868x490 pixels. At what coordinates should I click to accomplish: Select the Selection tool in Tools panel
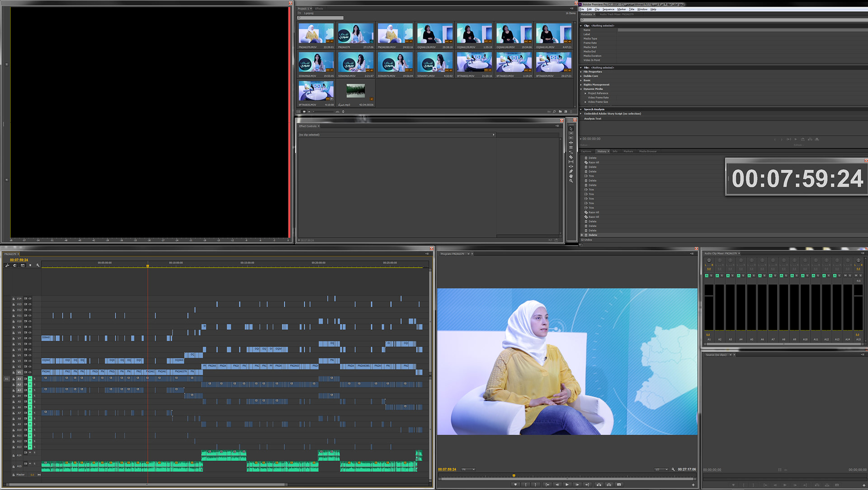tap(571, 128)
